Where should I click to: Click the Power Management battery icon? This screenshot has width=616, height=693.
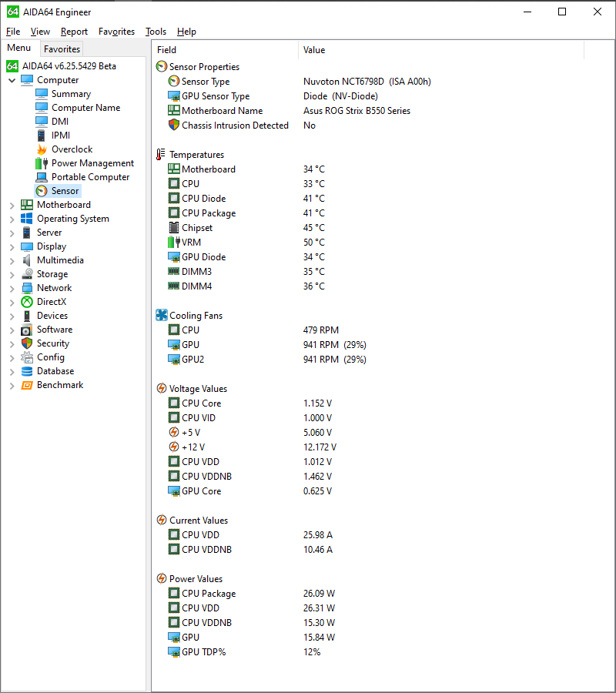(42, 163)
